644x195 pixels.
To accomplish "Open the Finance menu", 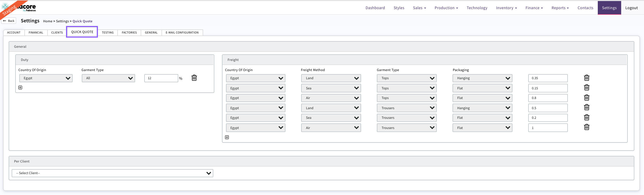I will tap(534, 8).
